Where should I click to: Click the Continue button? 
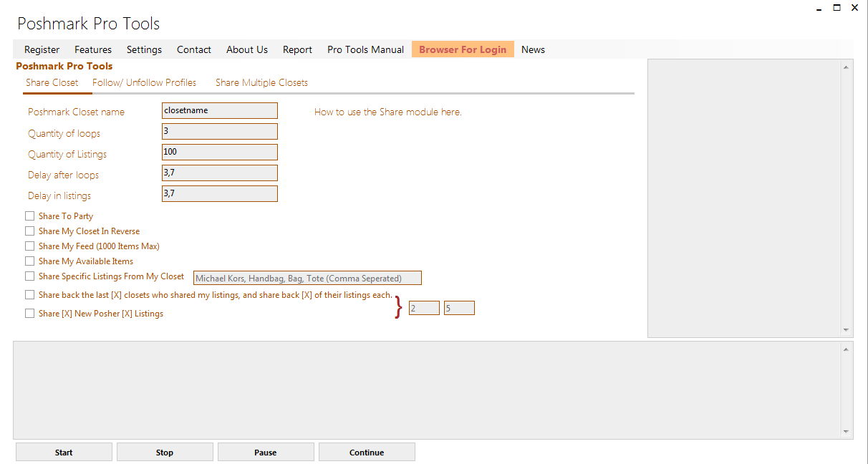(367, 452)
